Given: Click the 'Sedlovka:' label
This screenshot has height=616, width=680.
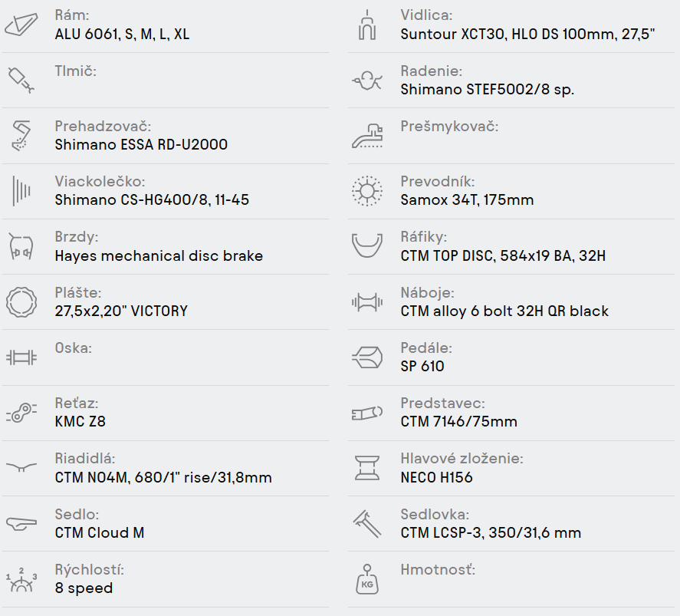Looking at the screenshot, I should click(x=435, y=515).
